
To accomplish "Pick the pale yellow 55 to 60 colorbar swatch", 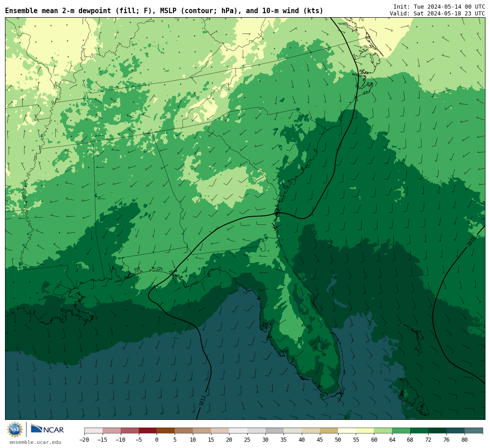I will [x=365, y=431].
